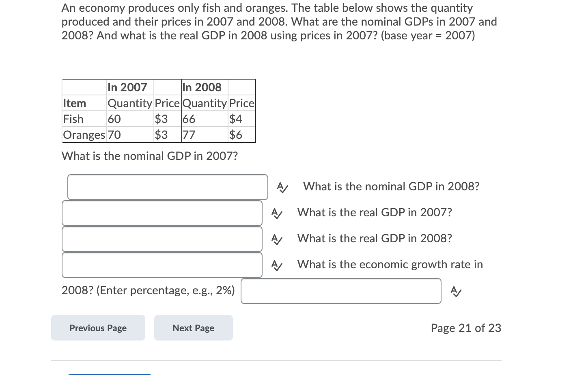Image resolution: width=588 pixels, height=375 pixels.
Task: Click spell-check icon beside economic growth rate question
Action: (x=277, y=264)
